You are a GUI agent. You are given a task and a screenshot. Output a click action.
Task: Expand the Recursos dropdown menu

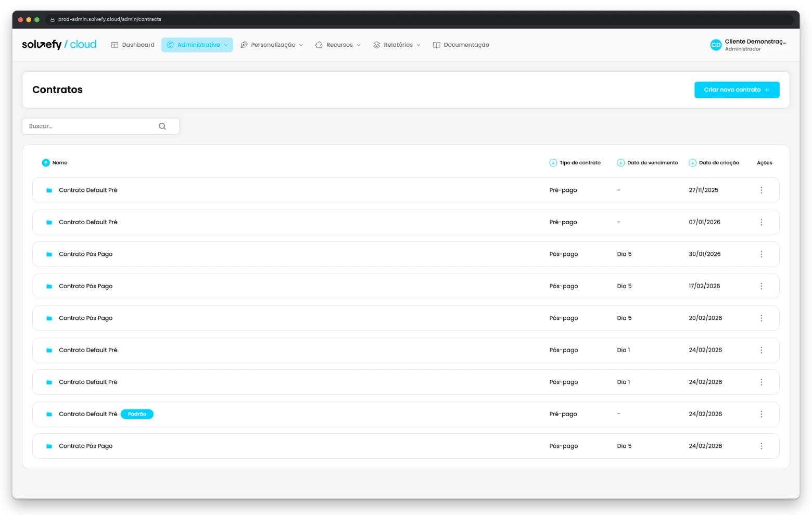338,45
